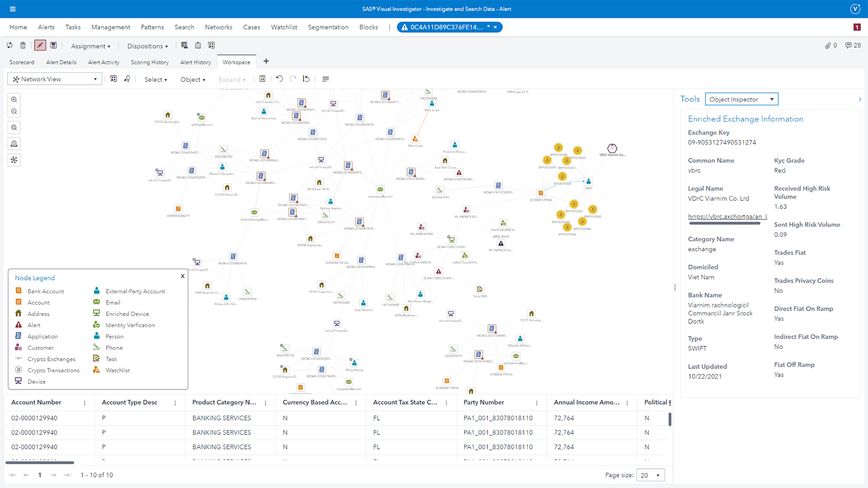Click the splitter handle beside Tools panel

coord(675,287)
